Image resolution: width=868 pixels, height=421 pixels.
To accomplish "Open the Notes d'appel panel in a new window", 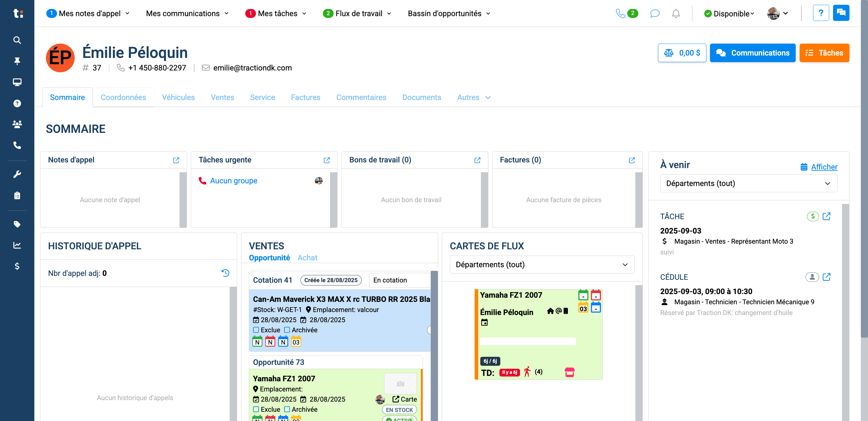I will point(176,160).
